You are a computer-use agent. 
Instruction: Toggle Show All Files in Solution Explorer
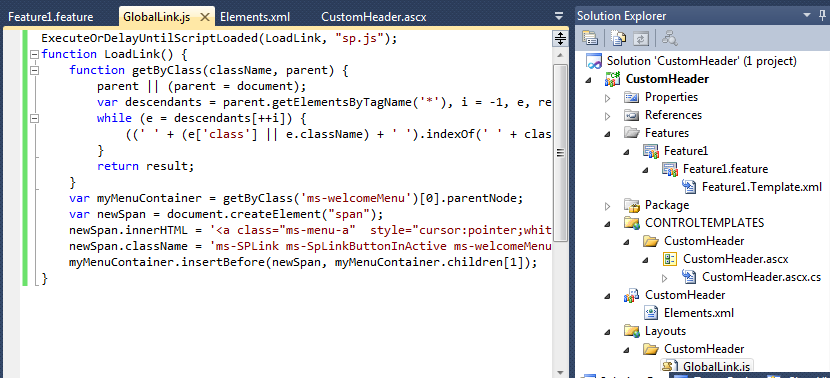pyautogui.click(x=618, y=38)
